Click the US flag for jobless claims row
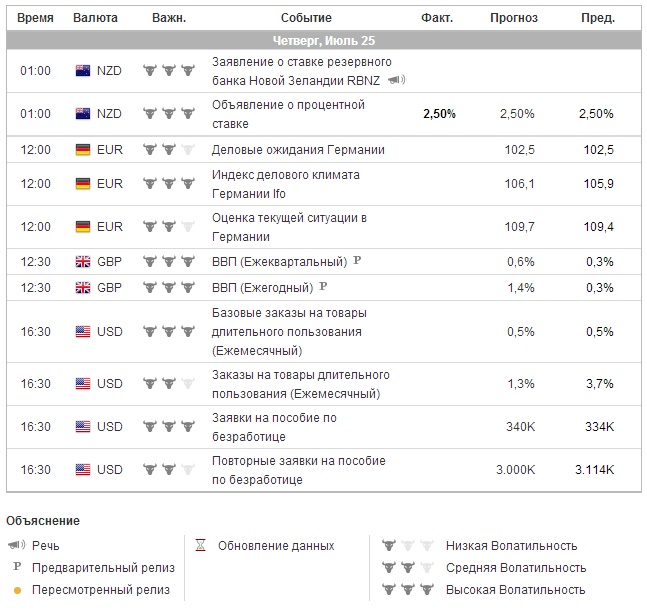Image resolution: width=647 pixels, height=615 pixels. click(84, 427)
